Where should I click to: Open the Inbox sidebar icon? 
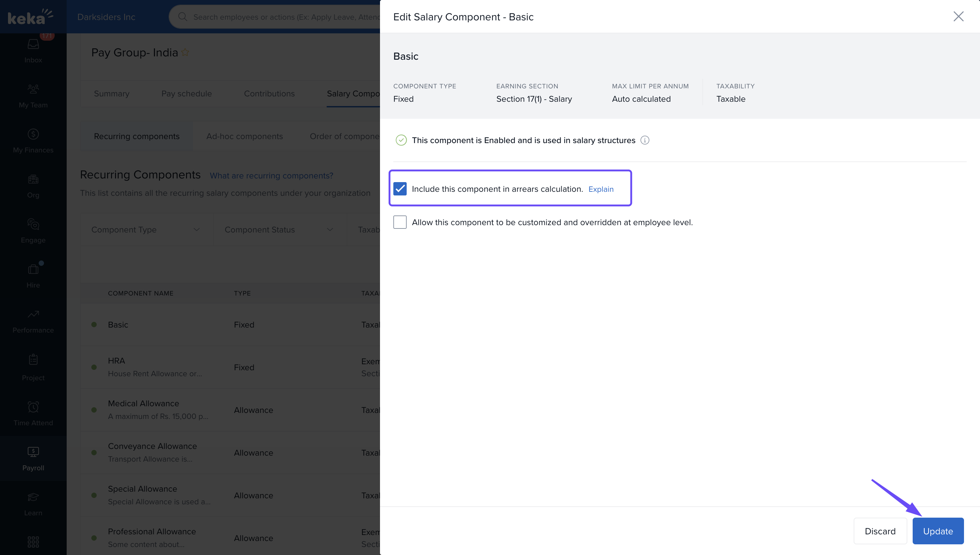pyautogui.click(x=33, y=45)
